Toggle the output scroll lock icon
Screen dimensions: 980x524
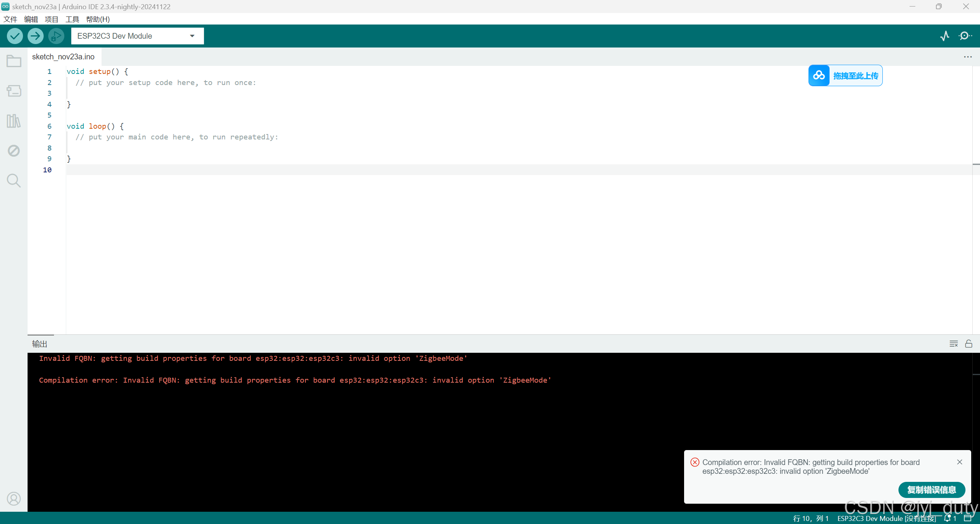[x=969, y=344]
